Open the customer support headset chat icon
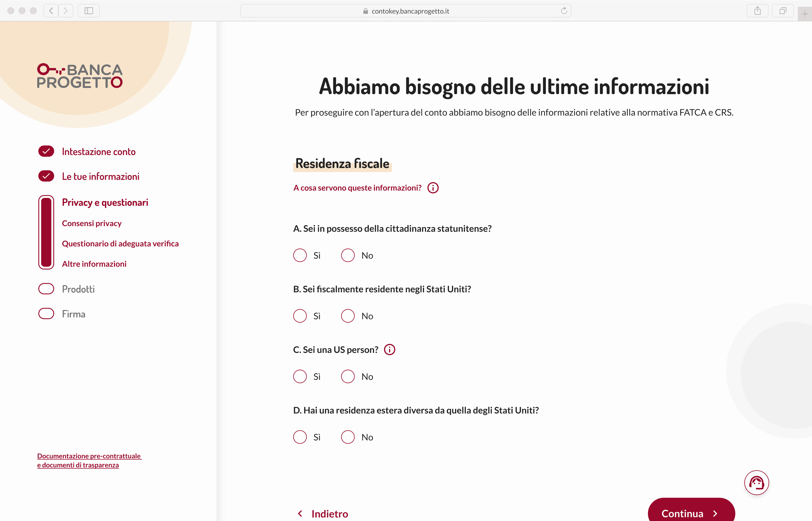The image size is (812, 521). click(756, 482)
